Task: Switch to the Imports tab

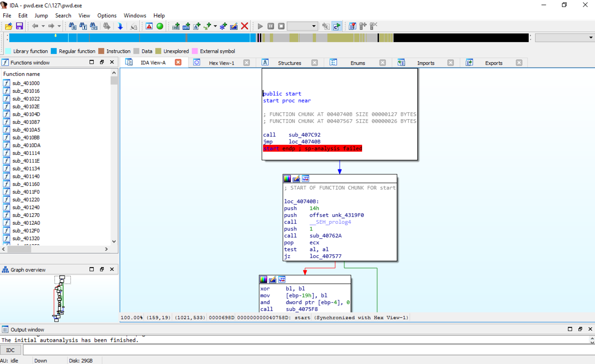Action: [x=425, y=63]
